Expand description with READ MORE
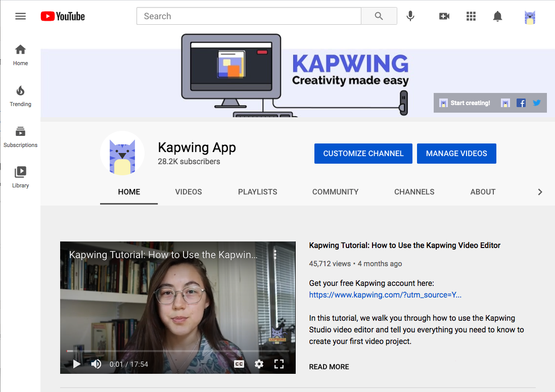 click(329, 367)
